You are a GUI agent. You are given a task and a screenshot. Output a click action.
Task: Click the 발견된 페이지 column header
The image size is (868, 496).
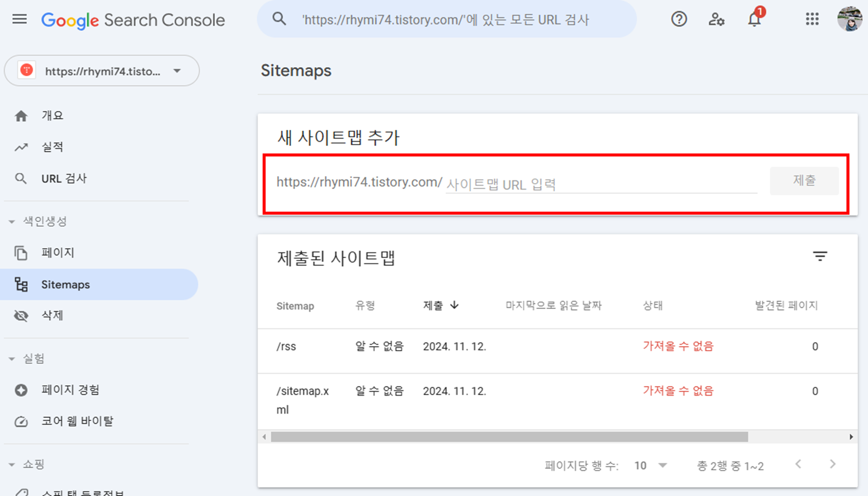click(x=786, y=305)
